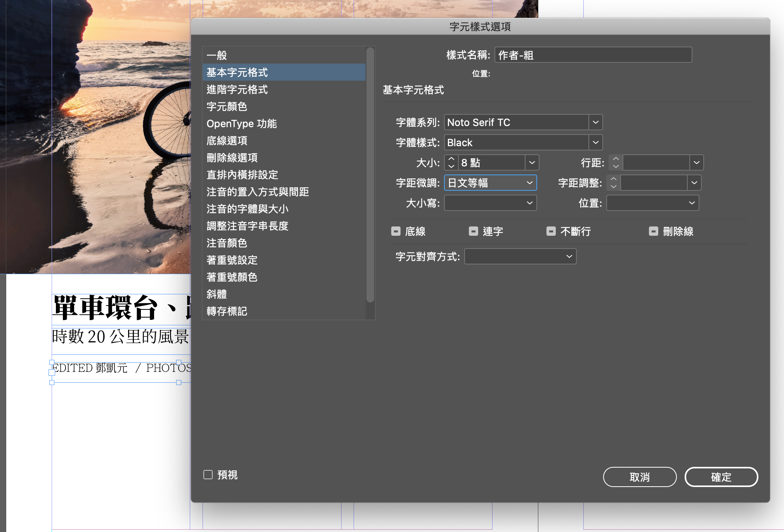Screen dimensions: 784x532
Task: Click the 樣式名稱 style name field
Action: (593, 55)
